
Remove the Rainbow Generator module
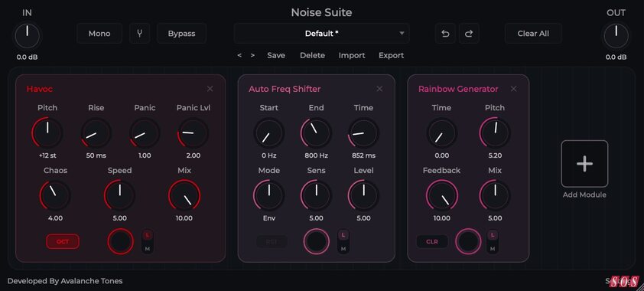pos(513,89)
